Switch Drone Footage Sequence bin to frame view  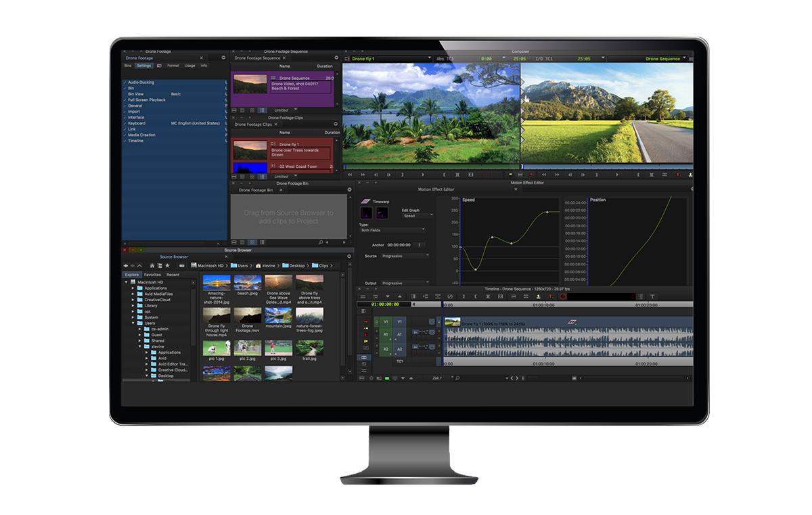click(x=252, y=110)
